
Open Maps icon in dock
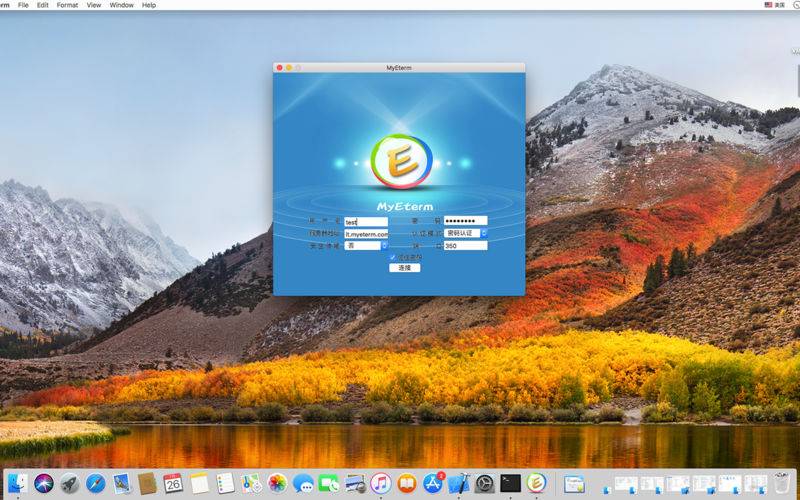coord(251,483)
